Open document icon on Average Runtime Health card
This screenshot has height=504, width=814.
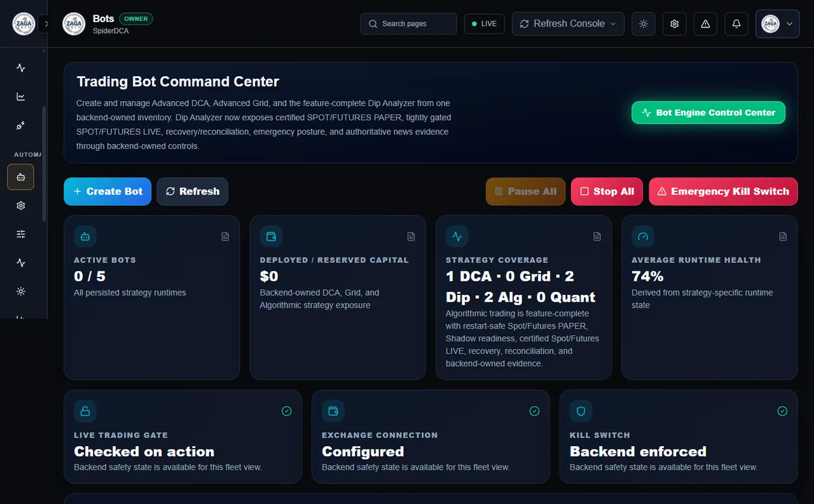click(x=783, y=236)
